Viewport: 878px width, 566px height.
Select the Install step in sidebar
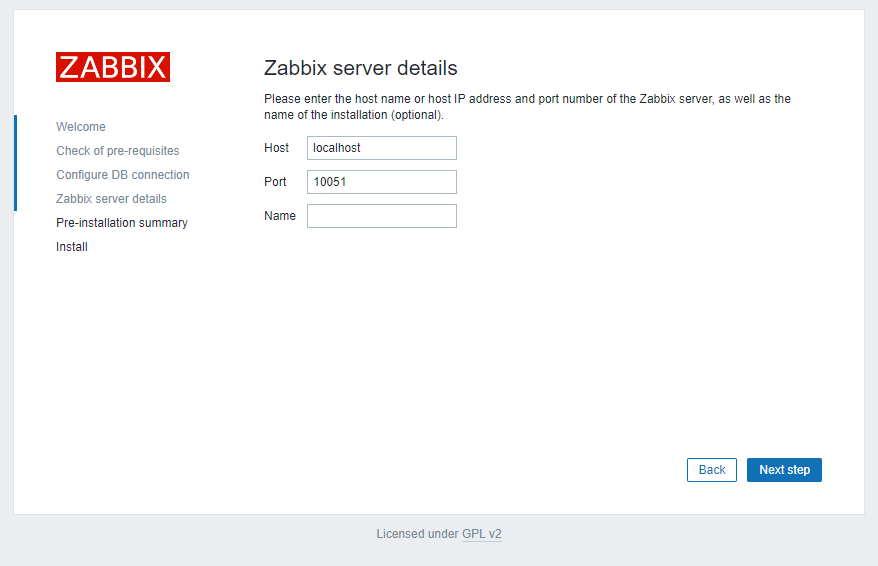72,247
